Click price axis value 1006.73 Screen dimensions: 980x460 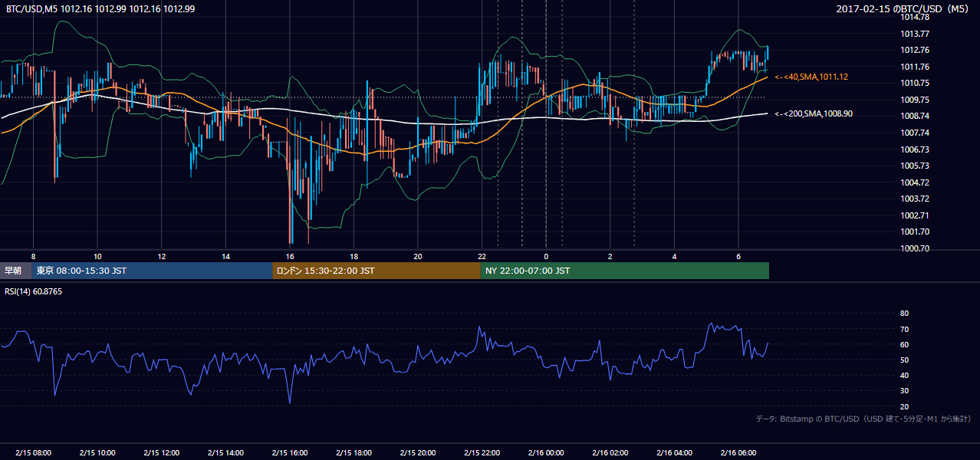[916, 149]
